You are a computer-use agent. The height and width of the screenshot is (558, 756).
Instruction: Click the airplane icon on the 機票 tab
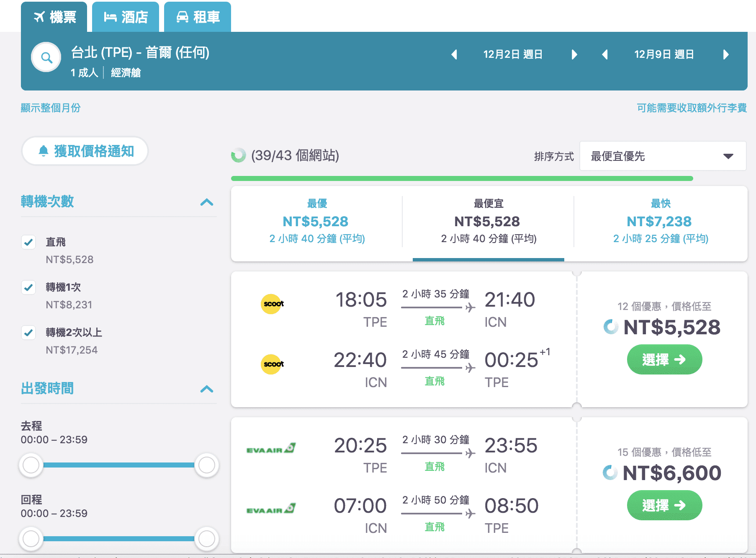[39, 17]
